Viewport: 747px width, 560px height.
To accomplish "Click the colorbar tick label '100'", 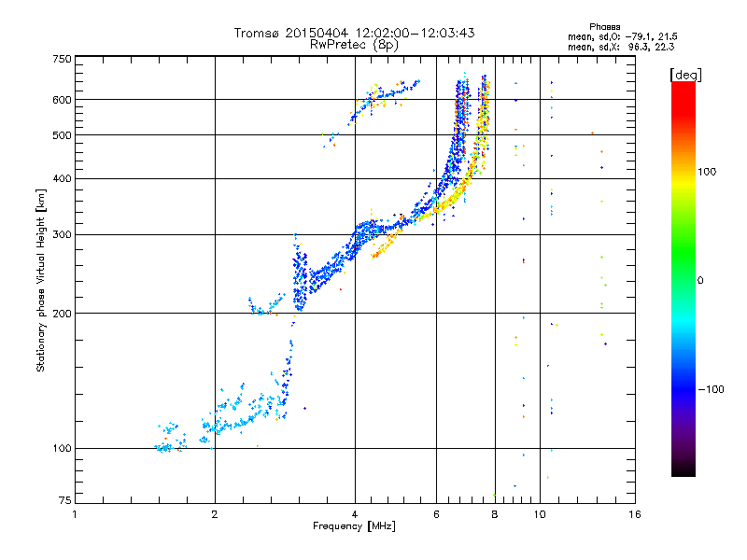I will [x=707, y=172].
